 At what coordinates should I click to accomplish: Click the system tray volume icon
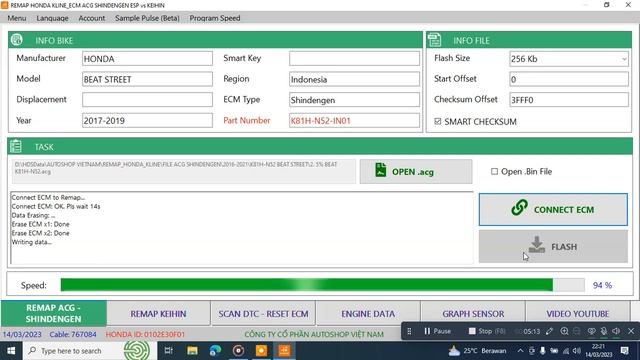[x=577, y=351]
